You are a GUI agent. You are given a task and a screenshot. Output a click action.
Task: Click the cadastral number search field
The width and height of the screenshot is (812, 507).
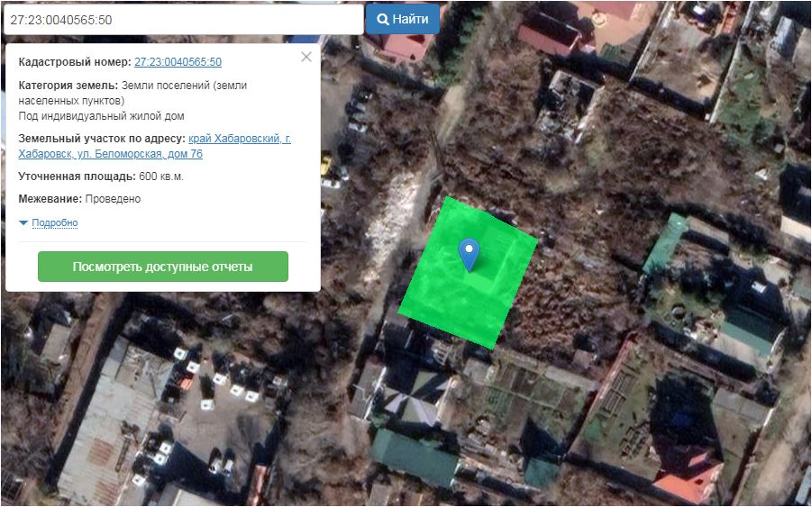coord(183,20)
